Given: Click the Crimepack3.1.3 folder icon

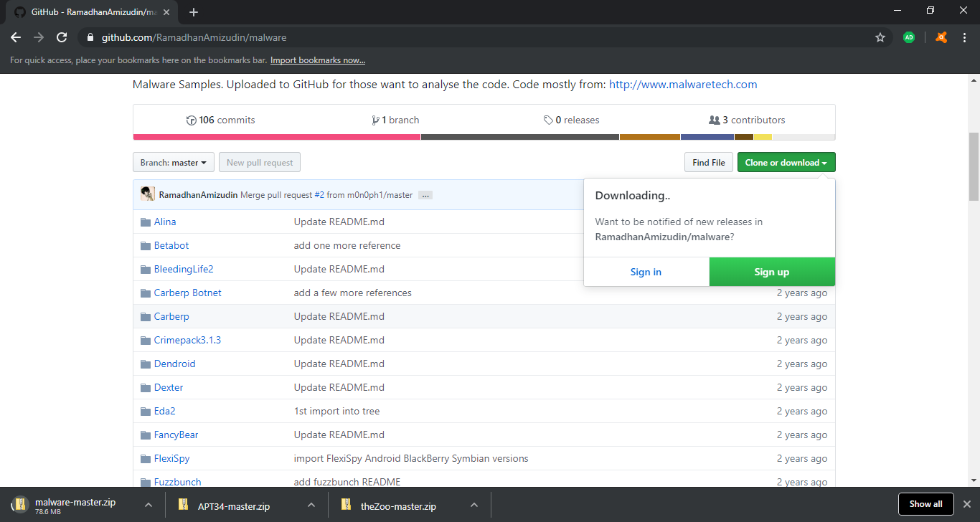Looking at the screenshot, I should [146, 341].
